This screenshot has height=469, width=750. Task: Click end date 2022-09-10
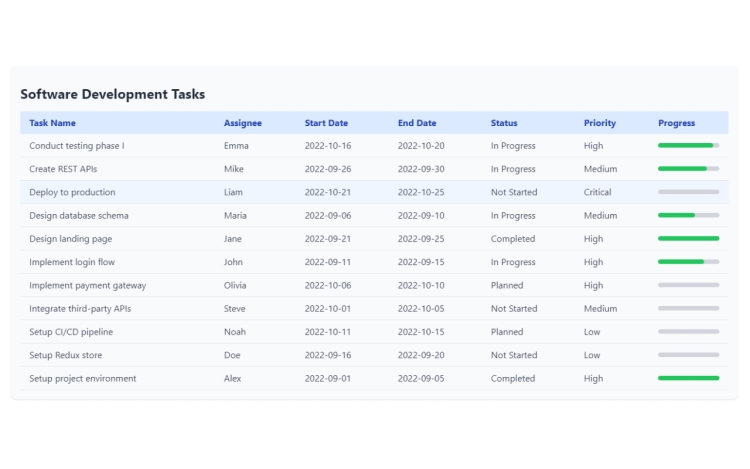point(421,216)
